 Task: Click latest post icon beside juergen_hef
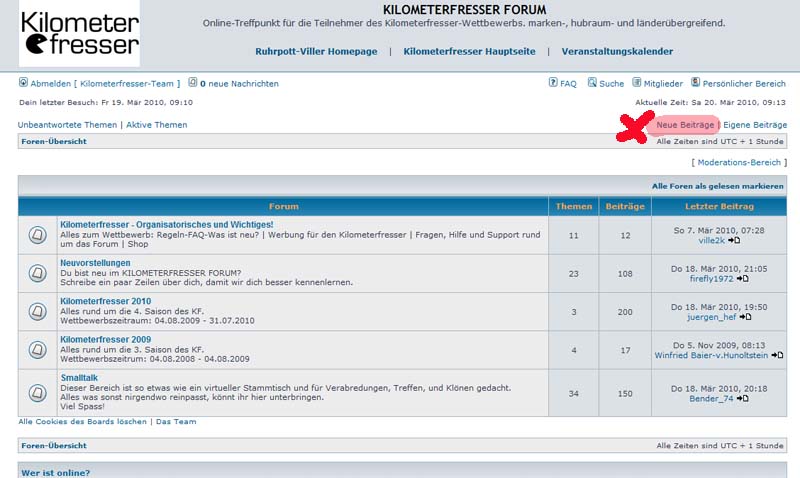coord(744,317)
